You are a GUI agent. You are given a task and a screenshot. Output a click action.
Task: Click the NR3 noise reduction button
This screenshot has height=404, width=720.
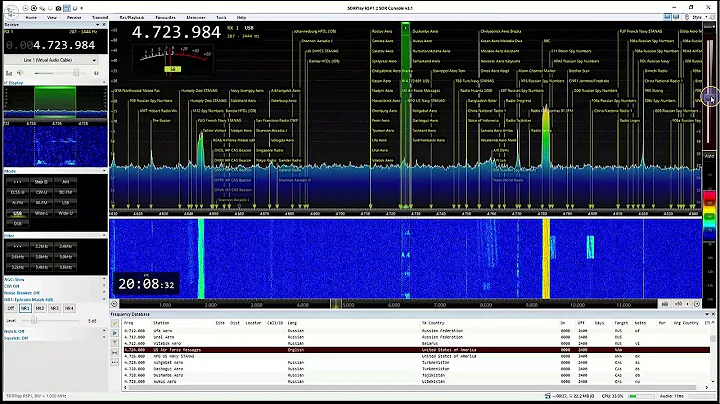point(54,308)
